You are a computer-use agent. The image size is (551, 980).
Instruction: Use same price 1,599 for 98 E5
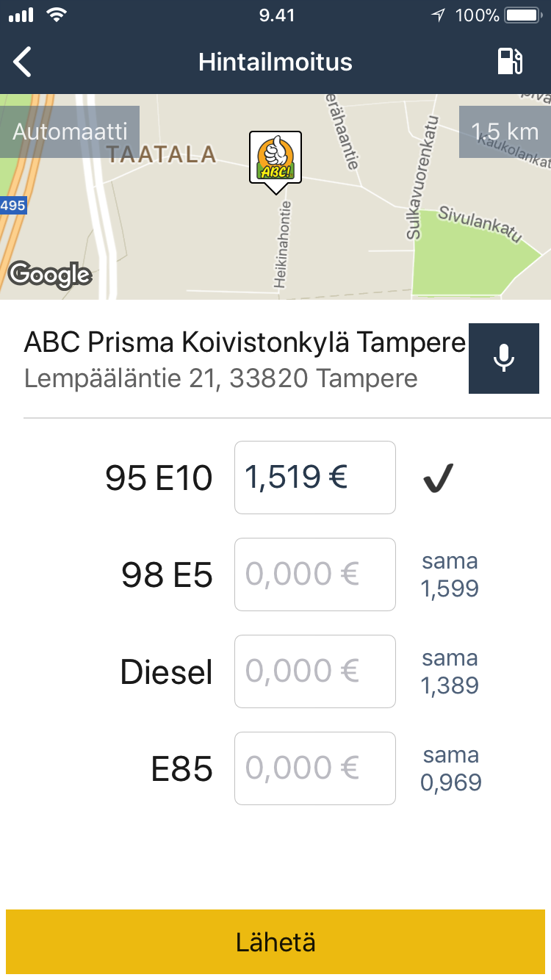click(x=450, y=575)
